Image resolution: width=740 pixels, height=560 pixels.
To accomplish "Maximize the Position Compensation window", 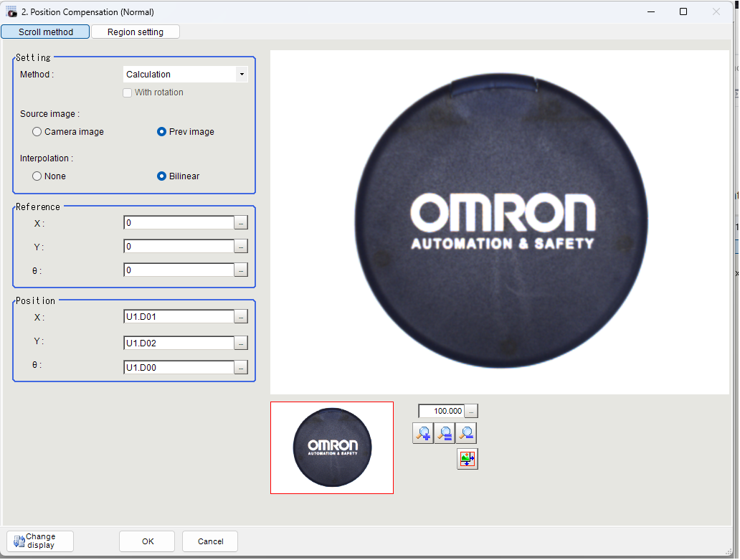I will (x=683, y=11).
